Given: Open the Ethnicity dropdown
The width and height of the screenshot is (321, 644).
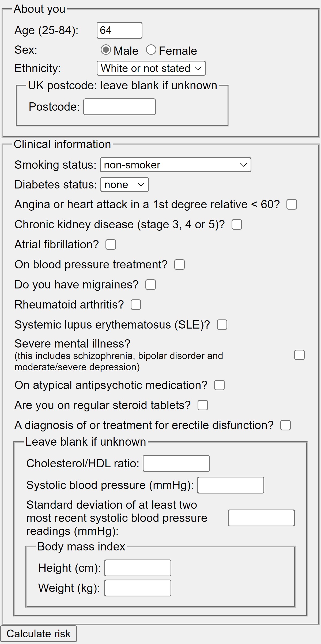Looking at the screenshot, I should pos(151,68).
